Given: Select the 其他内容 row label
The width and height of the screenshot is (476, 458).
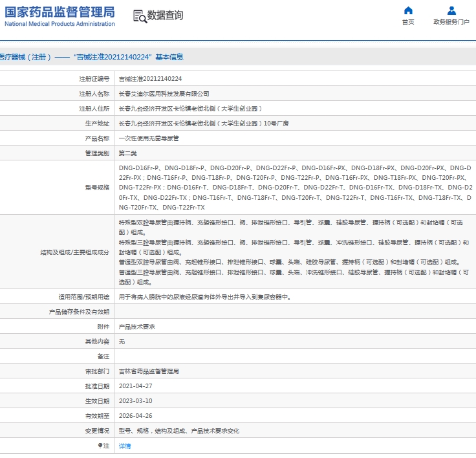Looking at the screenshot, I should 97,342.
